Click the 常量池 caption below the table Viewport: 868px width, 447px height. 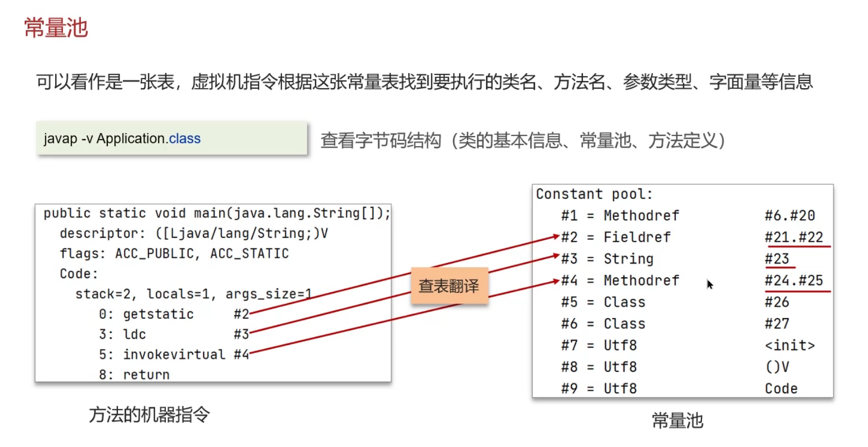(677, 421)
